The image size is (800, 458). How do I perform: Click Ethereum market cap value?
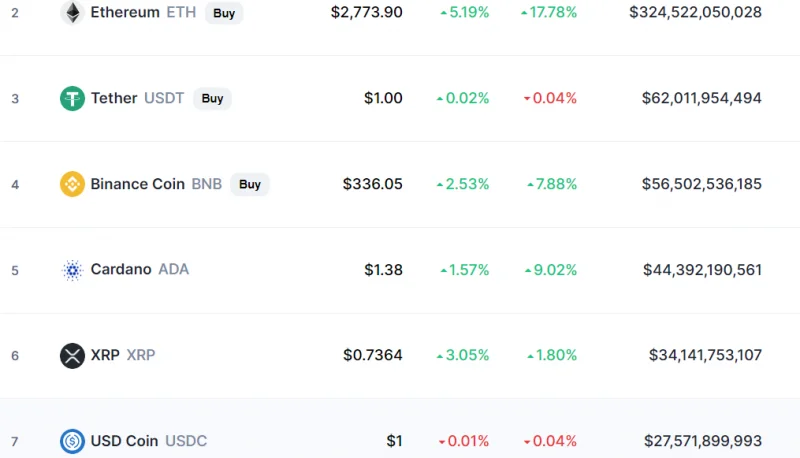click(x=695, y=13)
